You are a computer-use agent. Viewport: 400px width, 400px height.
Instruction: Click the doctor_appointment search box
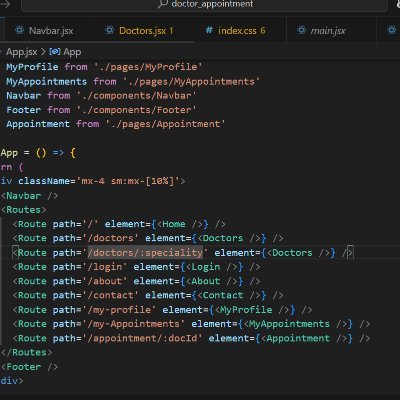(x=205, y=5)
